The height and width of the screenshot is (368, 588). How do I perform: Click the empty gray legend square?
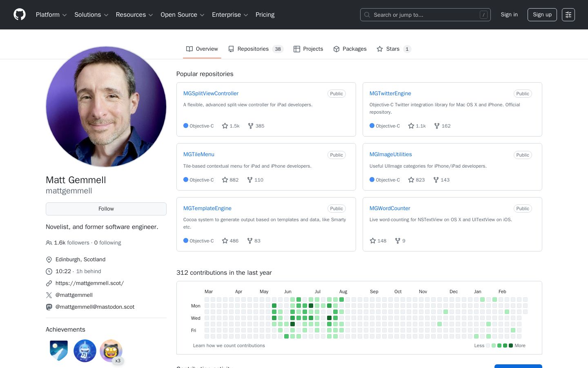click(488, 346)
